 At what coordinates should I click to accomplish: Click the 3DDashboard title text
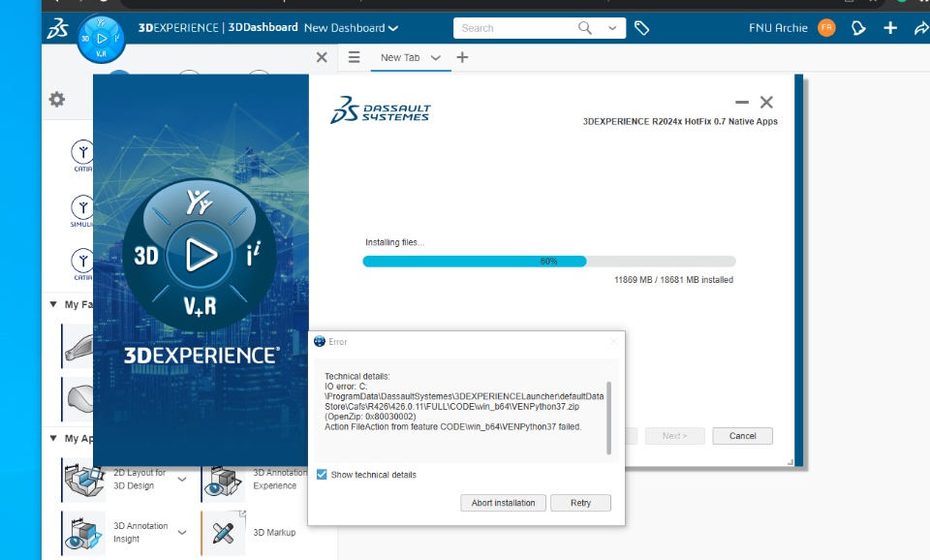click(x=263, y=27)
